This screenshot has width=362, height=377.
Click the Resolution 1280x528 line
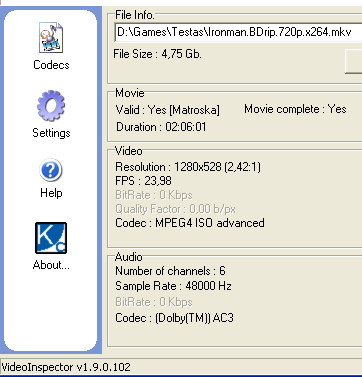click(x=188, y=167)
